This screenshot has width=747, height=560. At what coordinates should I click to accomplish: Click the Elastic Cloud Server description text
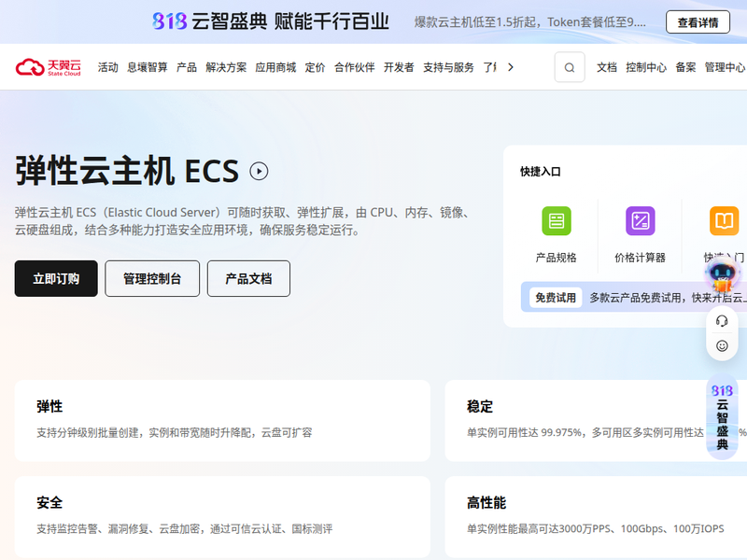coord(244,221)
